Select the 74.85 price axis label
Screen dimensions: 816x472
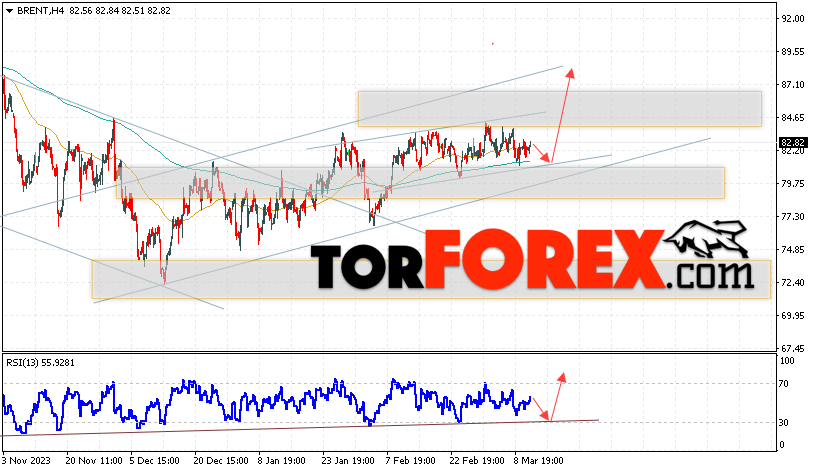793,250
